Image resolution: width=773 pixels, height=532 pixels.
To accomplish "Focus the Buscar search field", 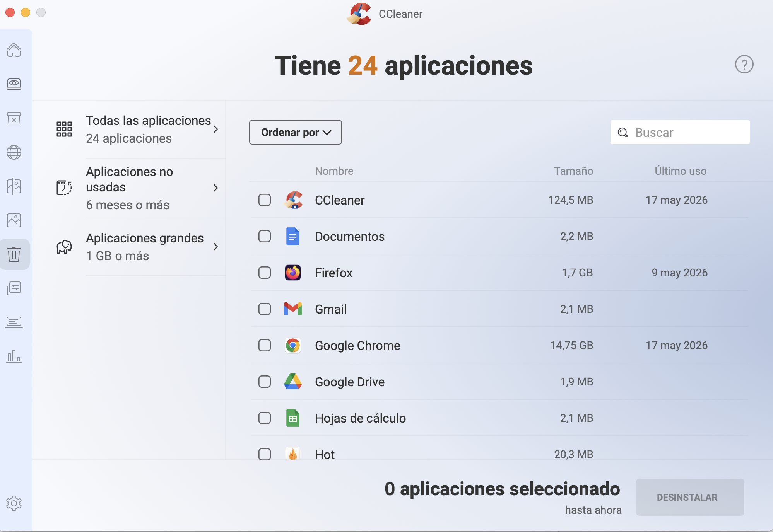I will (680, 132).
